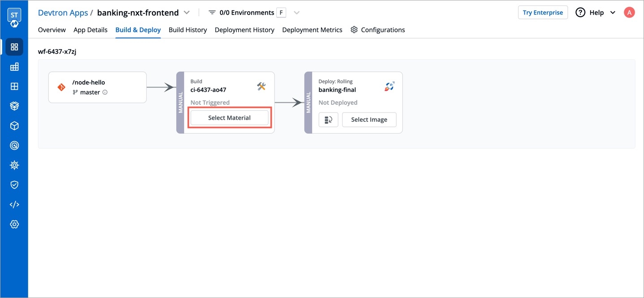Click the cube icon in the sidebar
644x298 pixels.
tap(14, 126)
